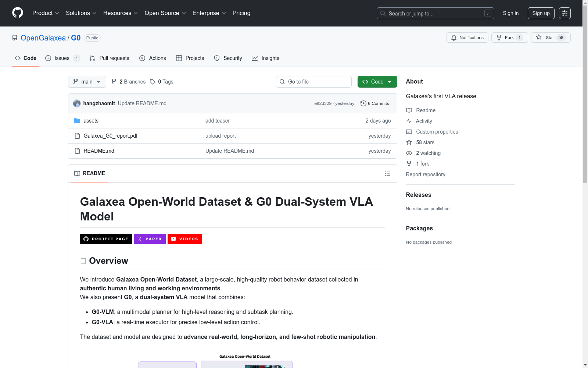This screenshot has height=368, width=588.
Task: Switch to the Code tab
Action: click(26, 58)
